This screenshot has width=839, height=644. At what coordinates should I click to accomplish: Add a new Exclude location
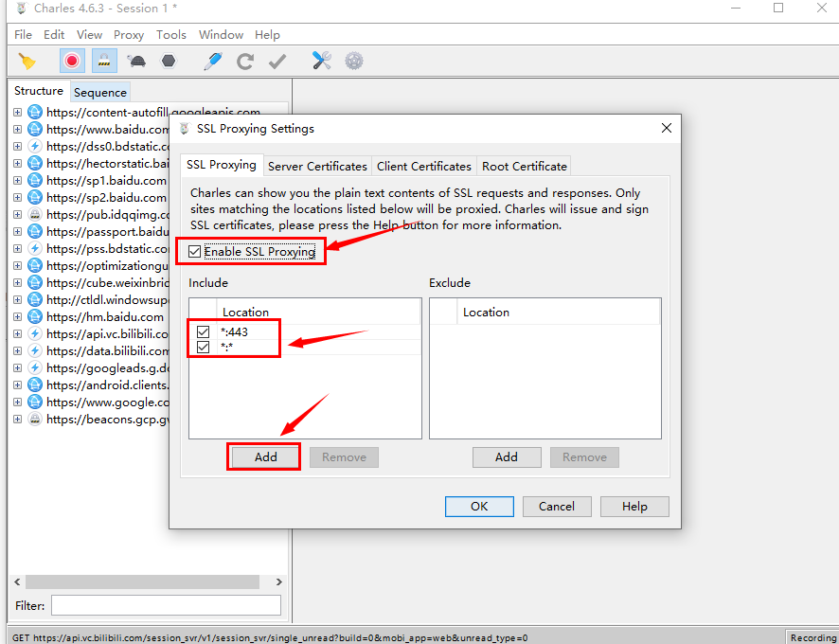click(507, 457)
